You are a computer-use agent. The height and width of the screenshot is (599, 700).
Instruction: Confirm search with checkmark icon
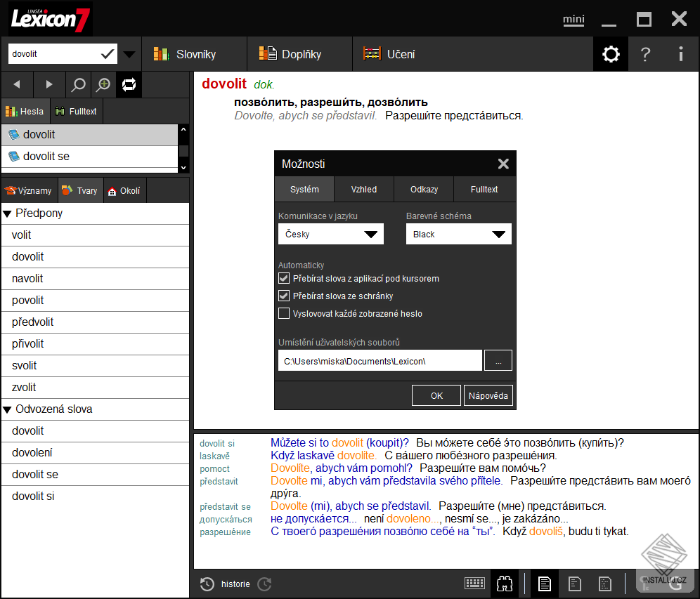pos(107,54)
